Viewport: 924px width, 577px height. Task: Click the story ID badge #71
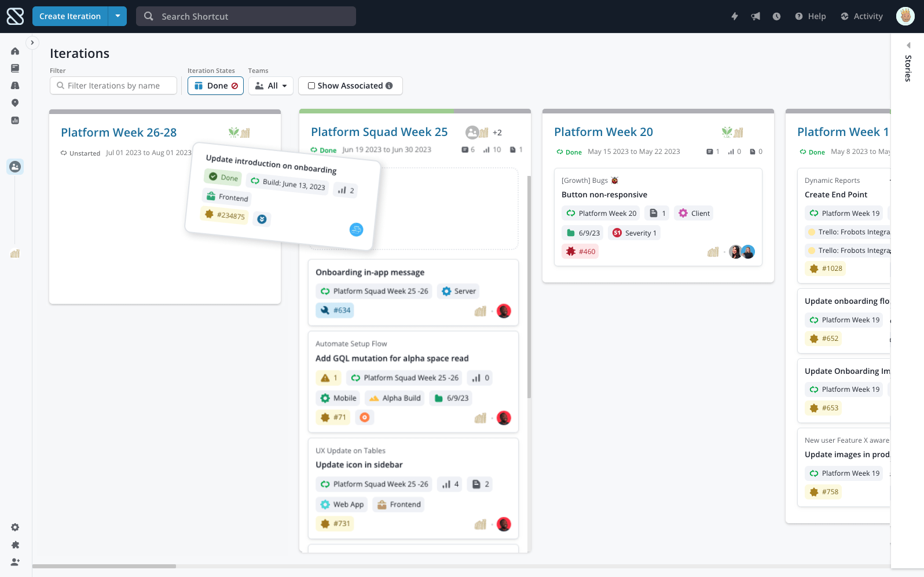(333, 417)
